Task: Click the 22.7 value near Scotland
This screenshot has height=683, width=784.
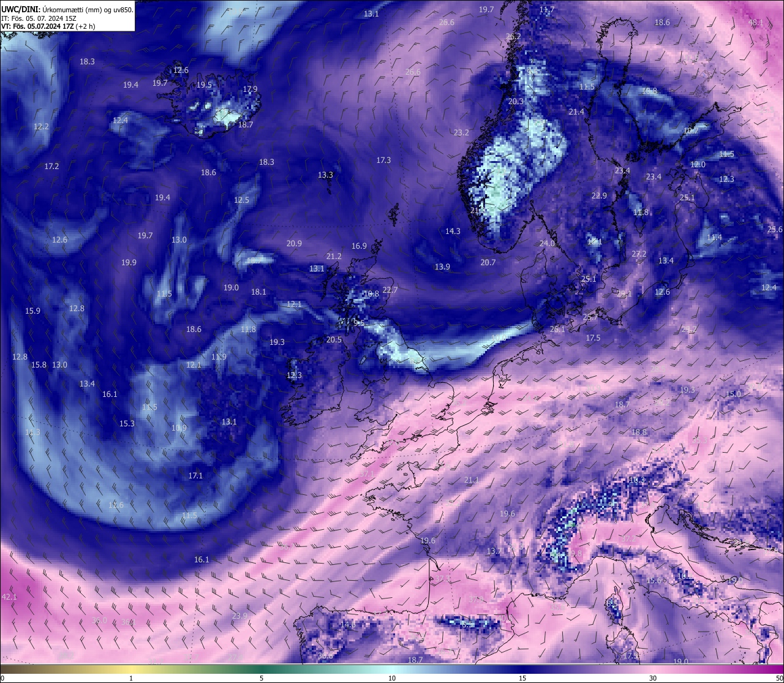Action: click(390, 290)
